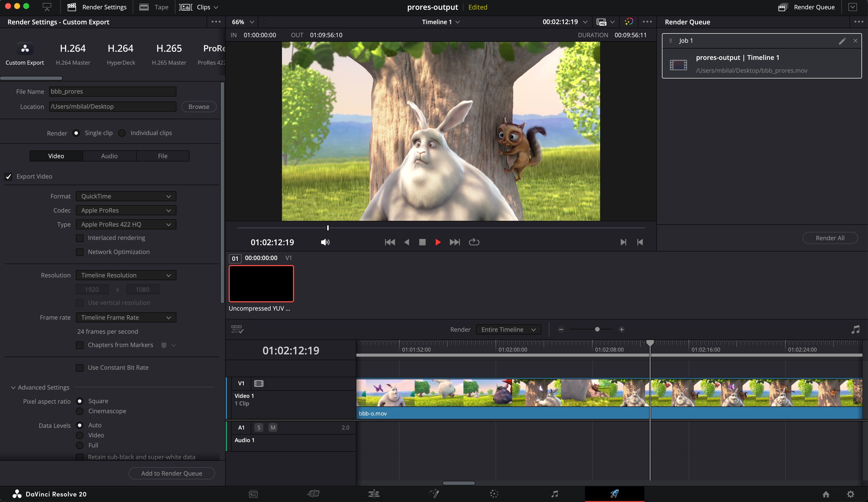Image resolution: width=868 pixels, height=502 pixels.
Task: Click the timeline view options icon
Action: [x=237, y=329]
